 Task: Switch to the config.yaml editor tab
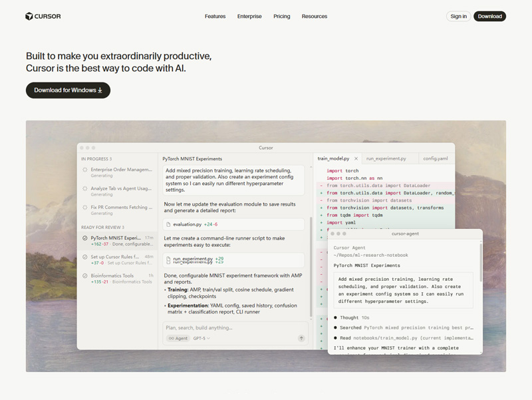point(436,159)
